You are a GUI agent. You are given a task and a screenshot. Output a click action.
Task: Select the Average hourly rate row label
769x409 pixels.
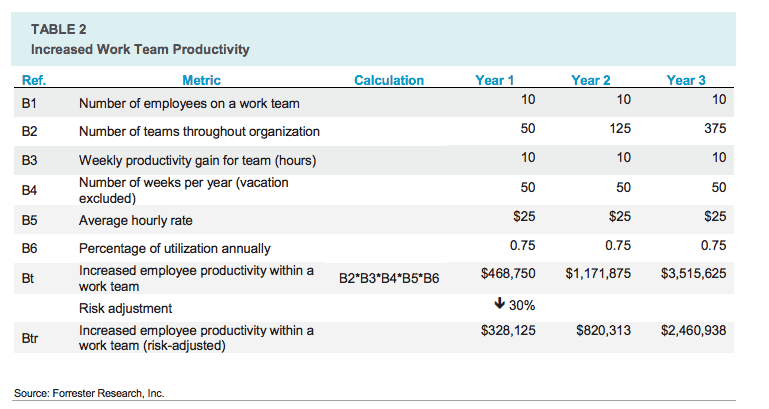[136, 220]
